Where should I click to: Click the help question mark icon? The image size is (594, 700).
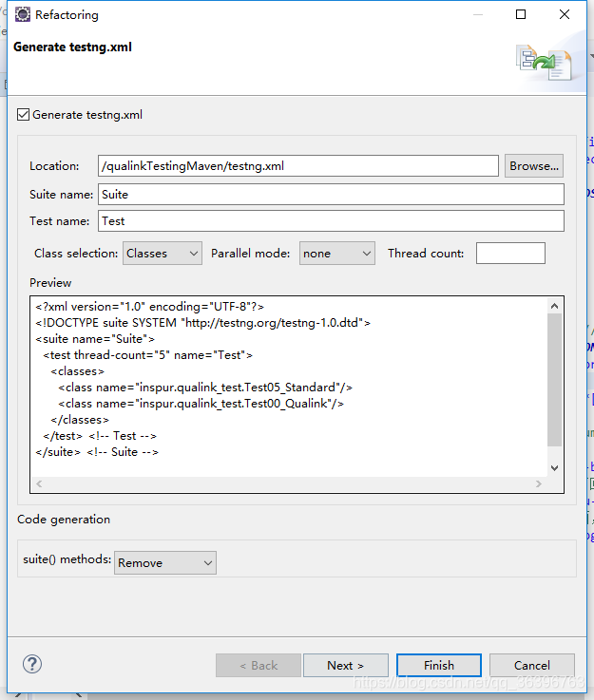point(32,664)
